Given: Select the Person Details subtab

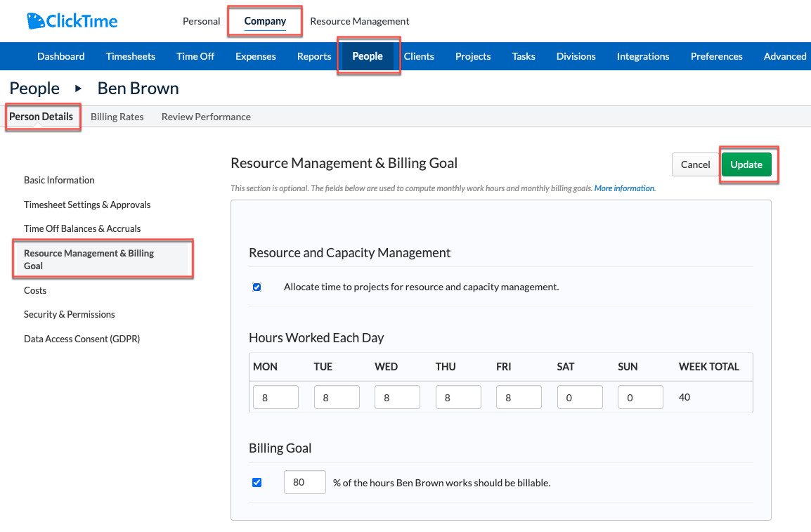Looking at the screenshot, I should (41, 117).
